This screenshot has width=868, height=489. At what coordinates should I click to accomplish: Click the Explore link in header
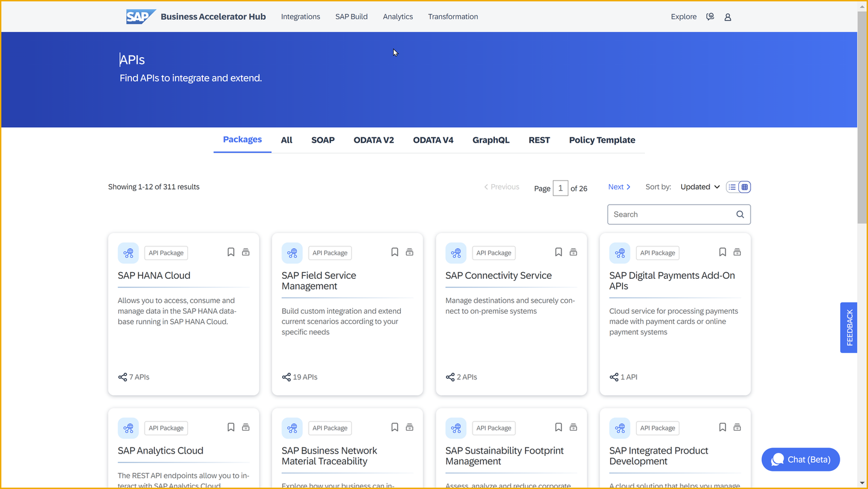click(x=684, y=17)
